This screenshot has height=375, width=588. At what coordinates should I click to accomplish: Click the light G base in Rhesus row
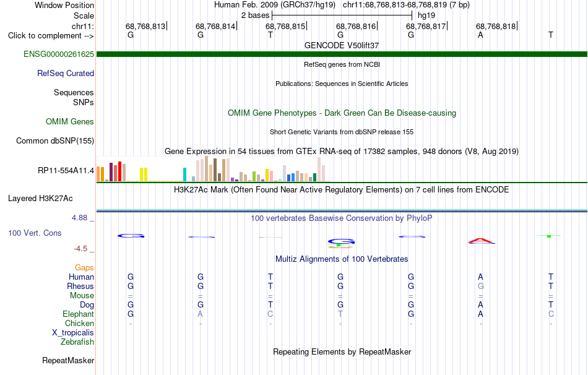(x=481, y=286)
